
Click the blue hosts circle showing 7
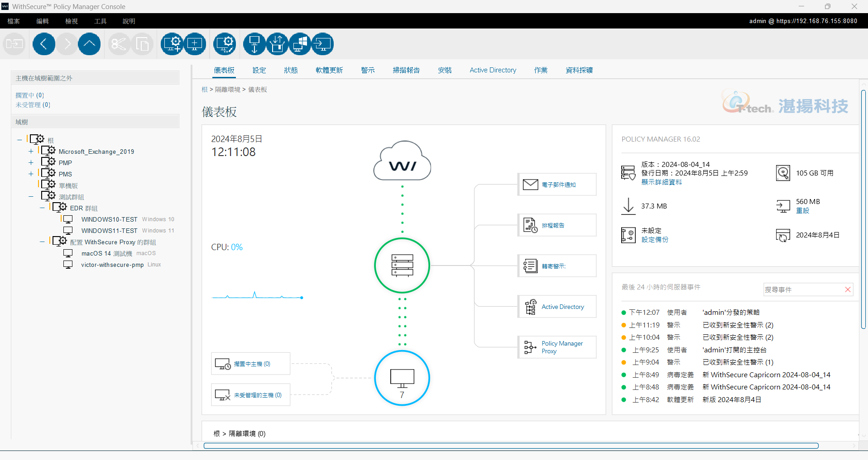[402, 378]
